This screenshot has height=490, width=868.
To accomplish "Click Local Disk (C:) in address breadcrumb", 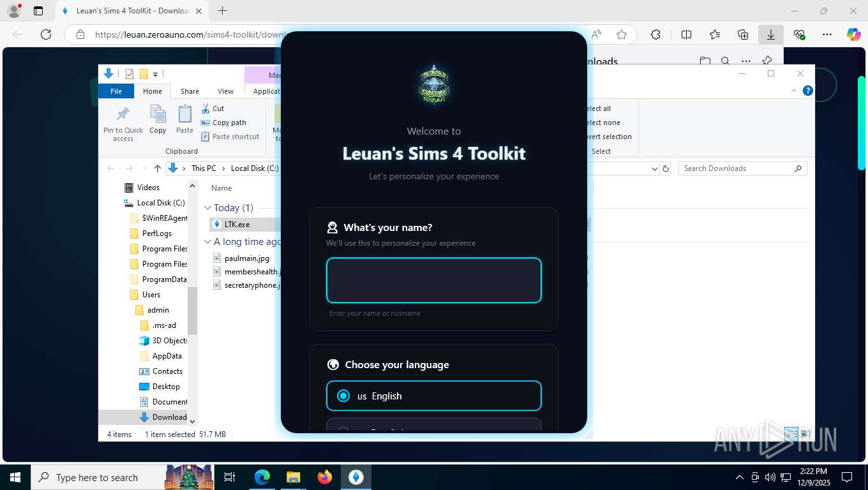I will [255, 168].
